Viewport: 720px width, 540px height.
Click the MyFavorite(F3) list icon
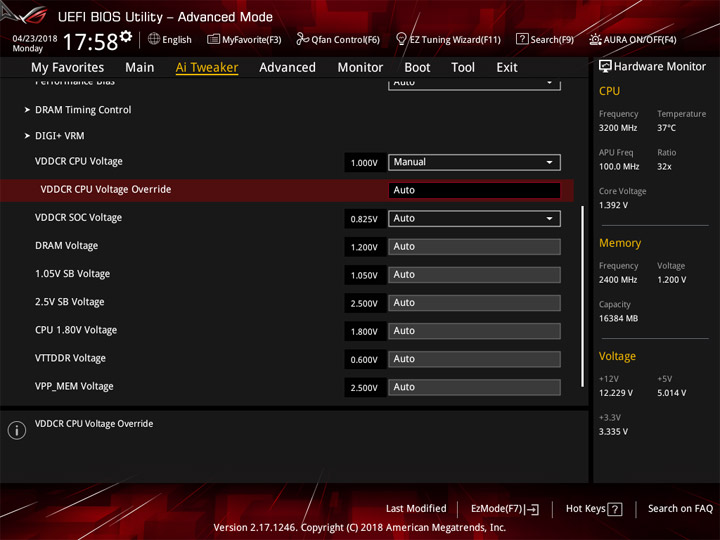pos(213,39)
